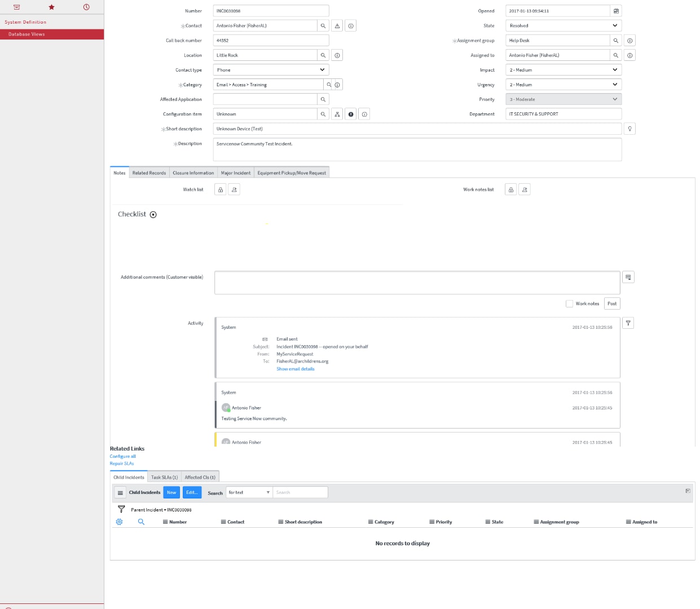The height and width of the screenshot is (609, 700).
Task: Add me to Work notes list
Action: 525,189
